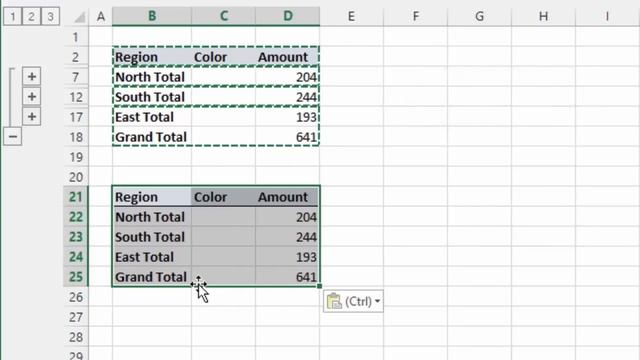640x360 pixels.
Task: Select row 17 header
Action: (x=76, y=117)
